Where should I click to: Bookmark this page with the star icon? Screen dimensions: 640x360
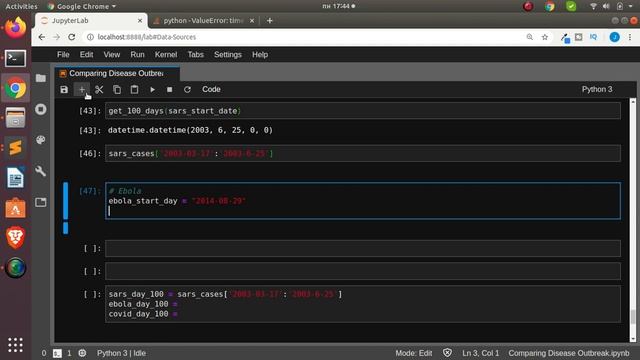tap(544, 37)
